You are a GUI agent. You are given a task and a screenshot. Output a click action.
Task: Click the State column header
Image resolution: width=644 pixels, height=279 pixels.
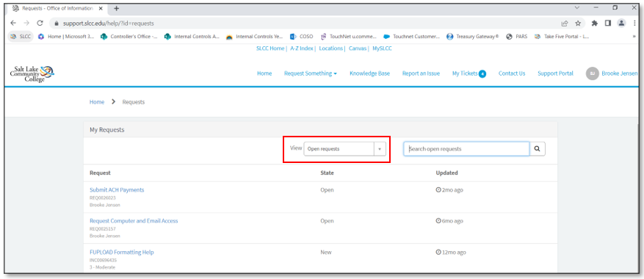327,173
